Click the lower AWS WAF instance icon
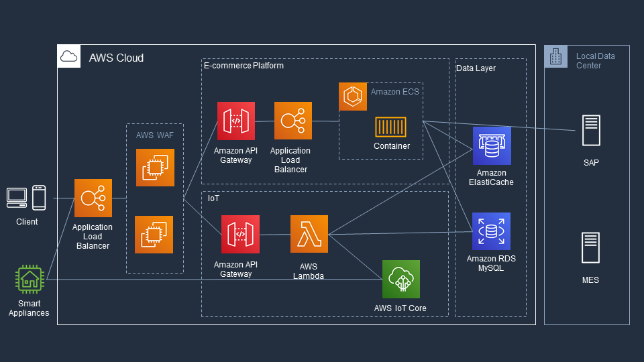Screen dimensions: 644x362 (x=154, y=235)
